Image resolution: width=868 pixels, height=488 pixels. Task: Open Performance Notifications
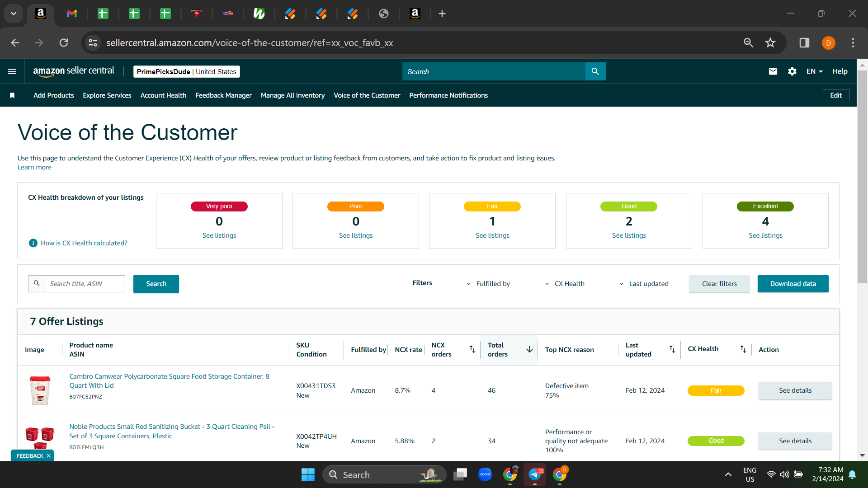click(x=448, y=95)
